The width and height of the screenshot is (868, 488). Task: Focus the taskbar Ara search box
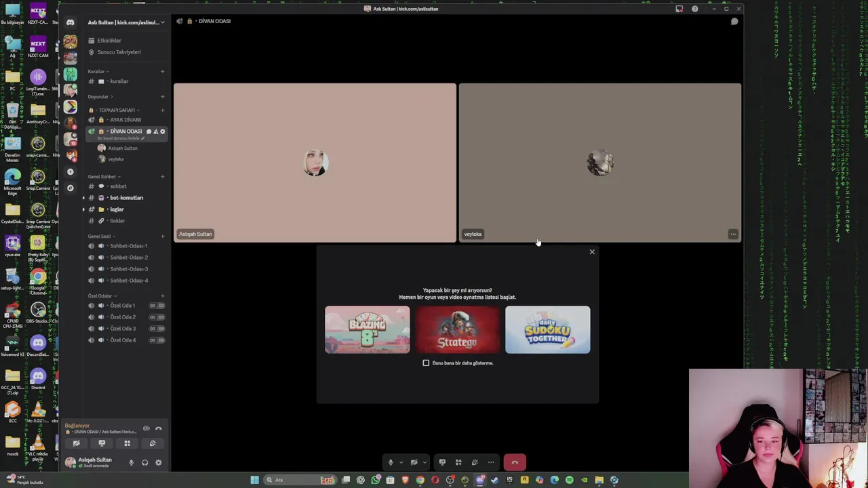pyautogui.click(x=300, y=480)
